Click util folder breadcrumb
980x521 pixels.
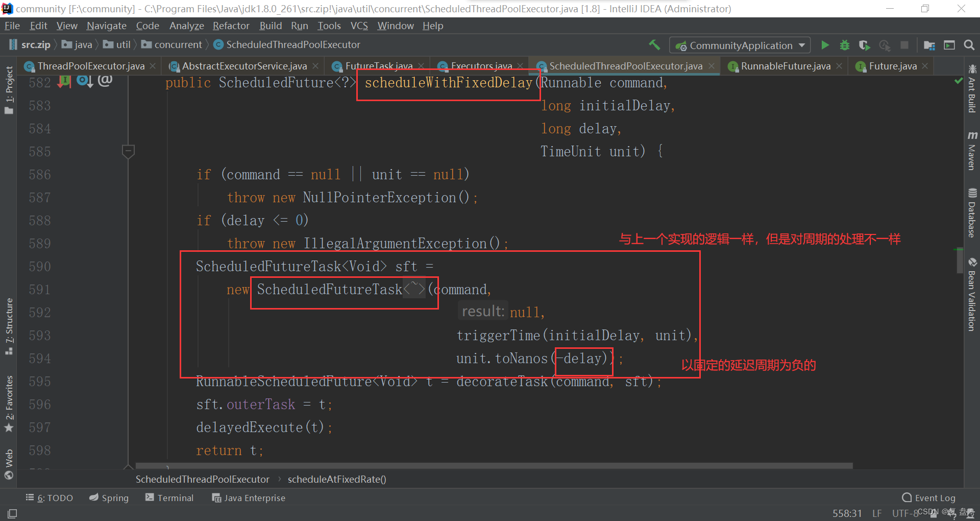point(117,44)
